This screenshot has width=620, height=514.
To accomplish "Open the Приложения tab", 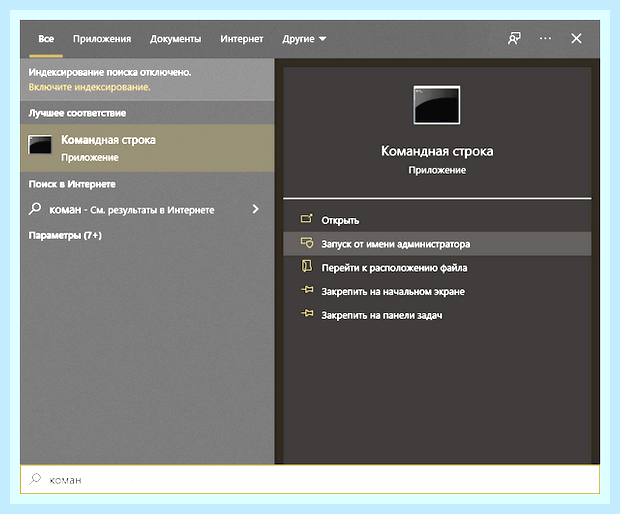I will 102,39.
